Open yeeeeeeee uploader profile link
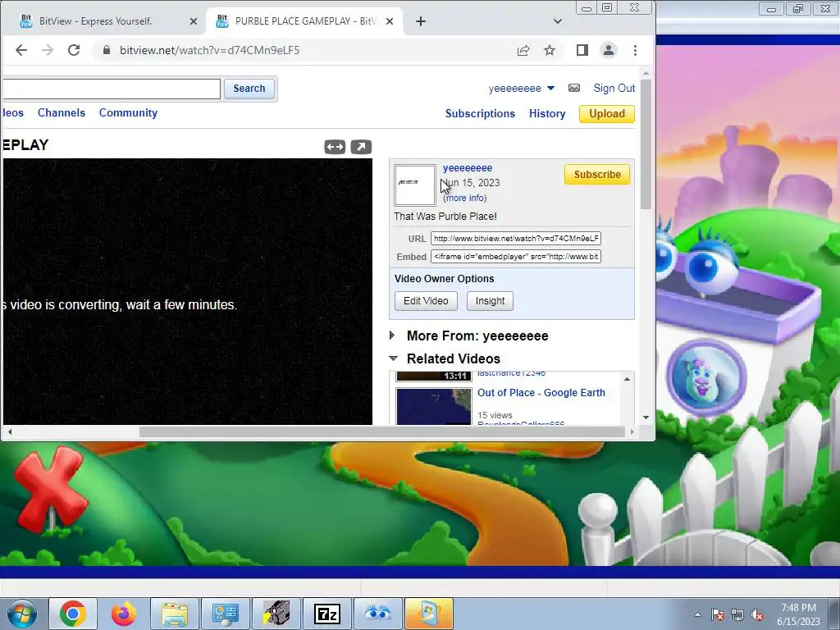 pos(468,167)
